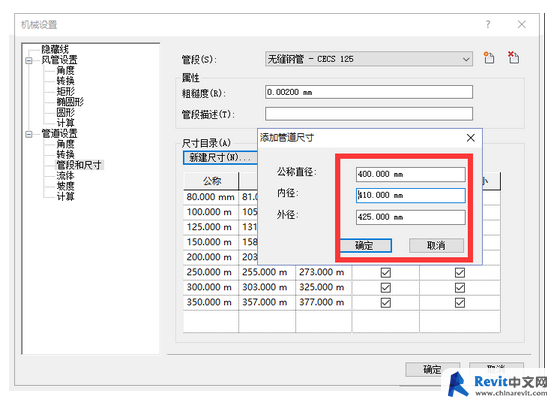Click the delete pipe segment icon

(x=513, y=58)
